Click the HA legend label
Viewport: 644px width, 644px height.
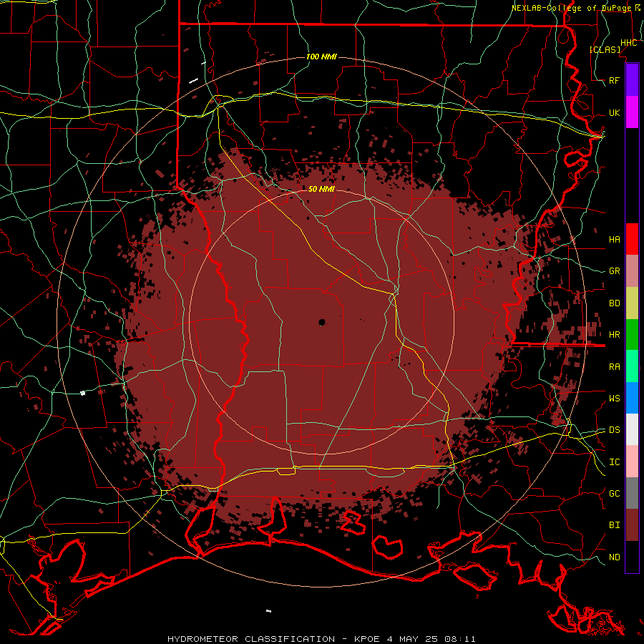coord(614,239)
